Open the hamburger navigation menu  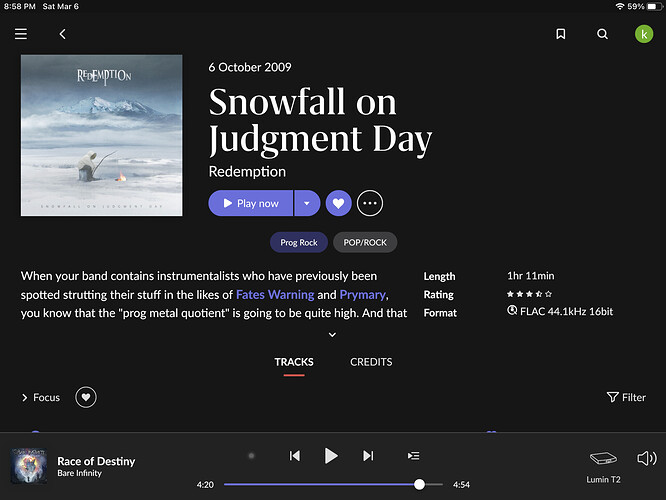pos(21,34)
